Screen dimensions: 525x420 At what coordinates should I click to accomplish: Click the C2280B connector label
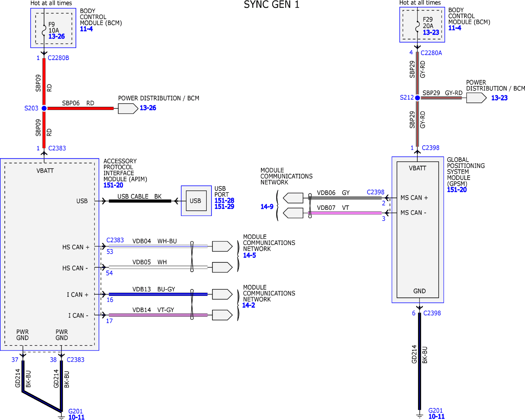point(58,58)
